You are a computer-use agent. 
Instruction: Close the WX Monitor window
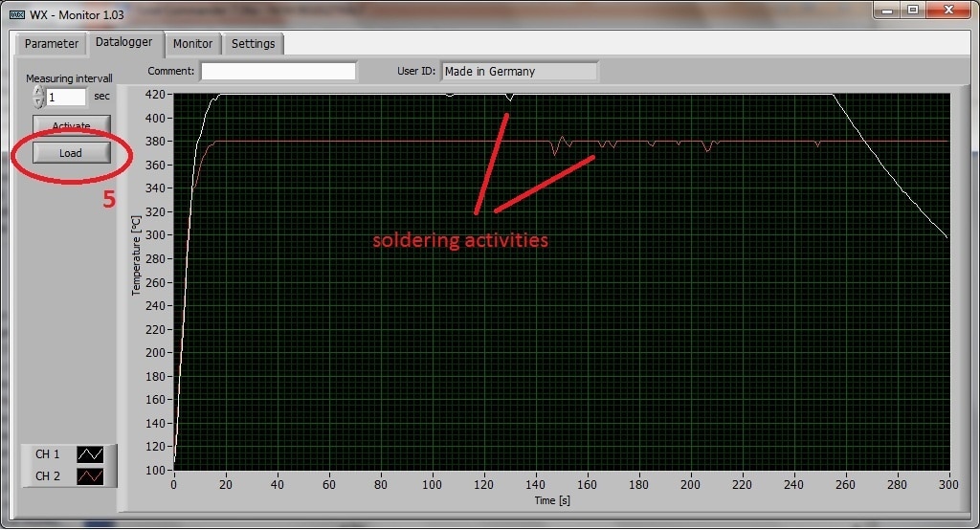[948, 10]
